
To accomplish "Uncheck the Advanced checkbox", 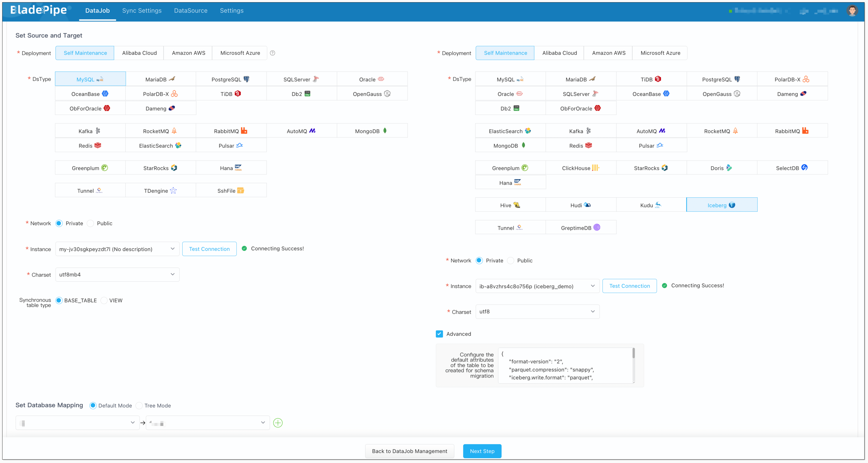I will (x=439, y=334).
